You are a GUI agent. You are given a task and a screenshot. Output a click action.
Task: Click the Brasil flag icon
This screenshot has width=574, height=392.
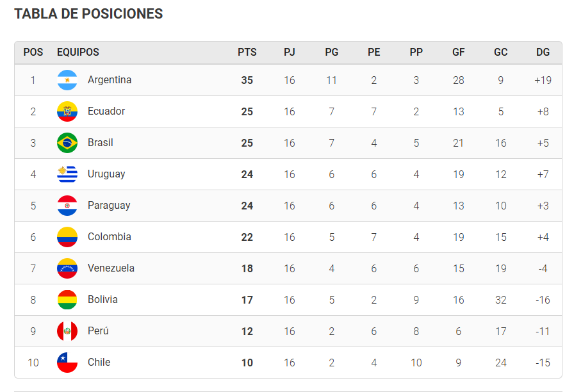pos(67,143)
